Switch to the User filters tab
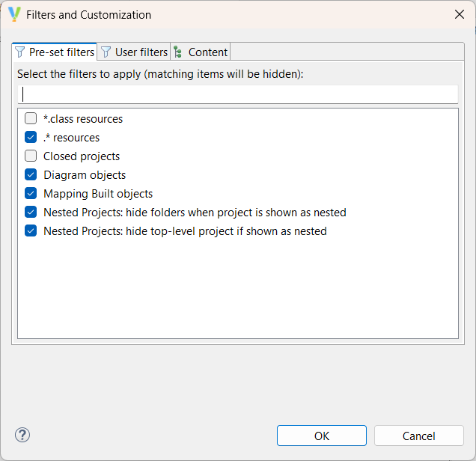 coord(141,52)
